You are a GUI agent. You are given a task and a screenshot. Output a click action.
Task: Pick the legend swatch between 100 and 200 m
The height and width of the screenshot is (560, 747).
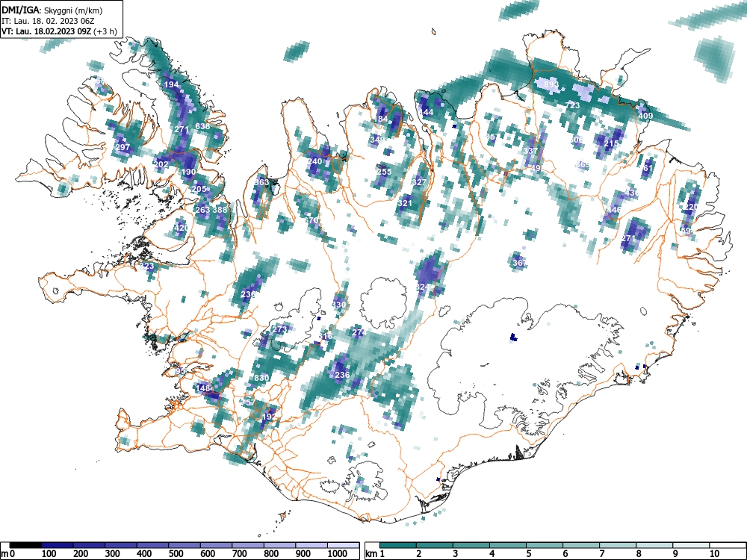pyautogui.click(x=58, y=545)
